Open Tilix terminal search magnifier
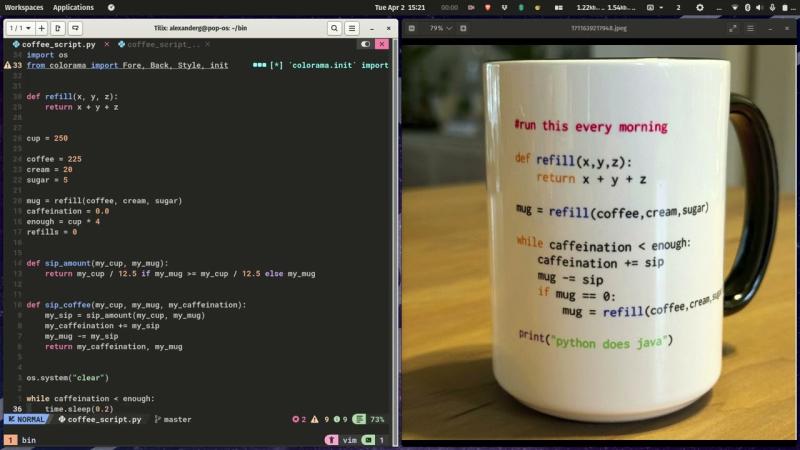The height and width of the screenshot is (450, 800). (x=334, y=29)
